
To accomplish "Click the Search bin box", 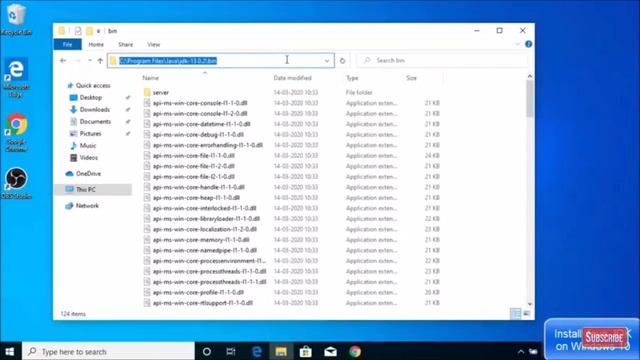I will pyautogui.click(x=443, y=60).
